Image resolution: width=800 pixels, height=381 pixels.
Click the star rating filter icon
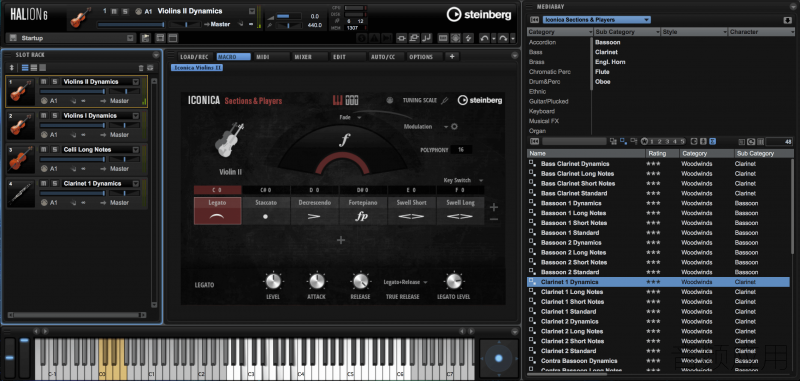tap(644, 141)
